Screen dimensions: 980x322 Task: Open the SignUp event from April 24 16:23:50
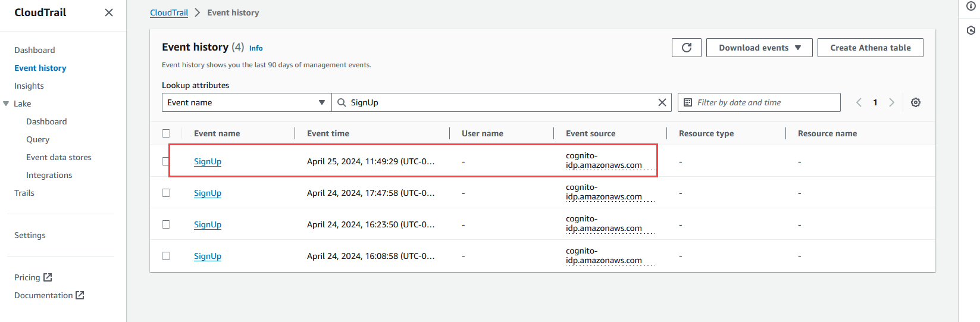(x=208, y=224)
